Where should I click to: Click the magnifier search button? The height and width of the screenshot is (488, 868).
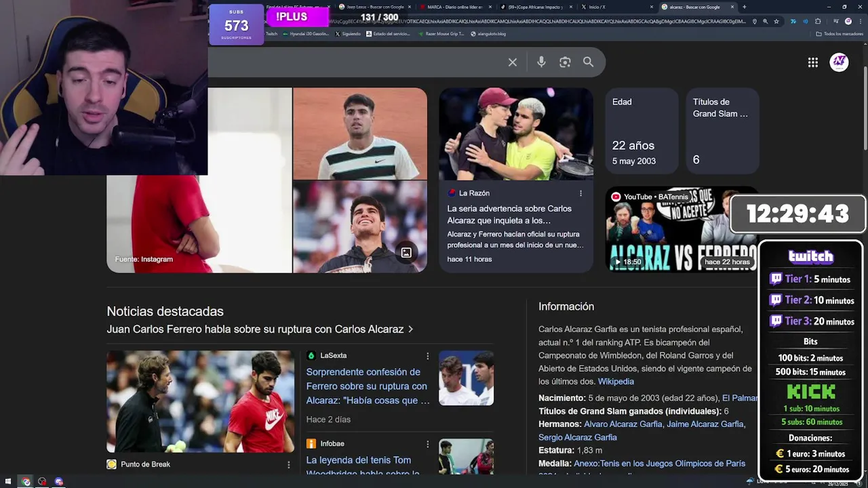click(x=589, y=62)
